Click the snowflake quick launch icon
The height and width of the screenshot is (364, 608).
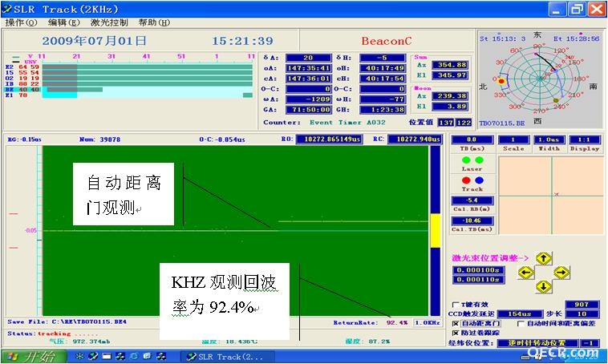79,356
